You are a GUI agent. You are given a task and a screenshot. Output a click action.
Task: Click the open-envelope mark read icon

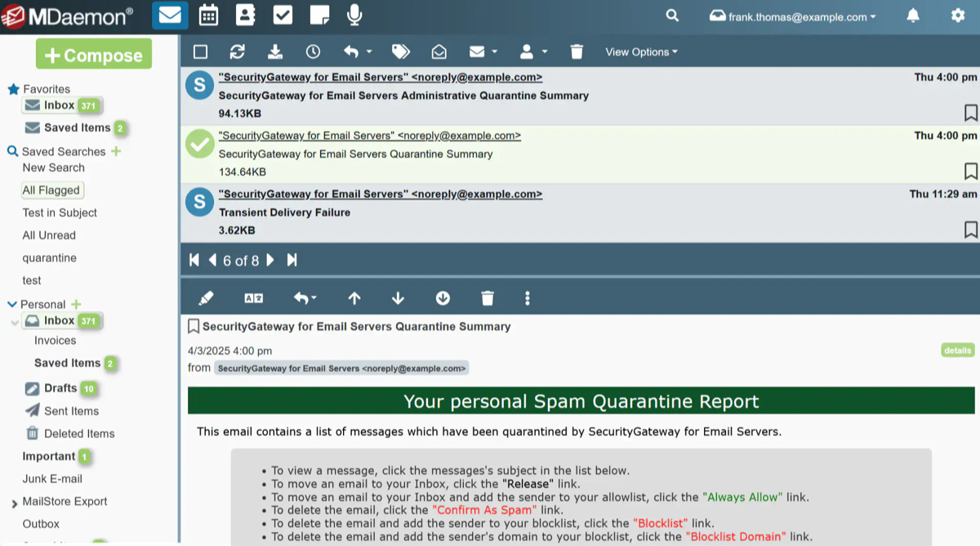[x=439, y=51]
